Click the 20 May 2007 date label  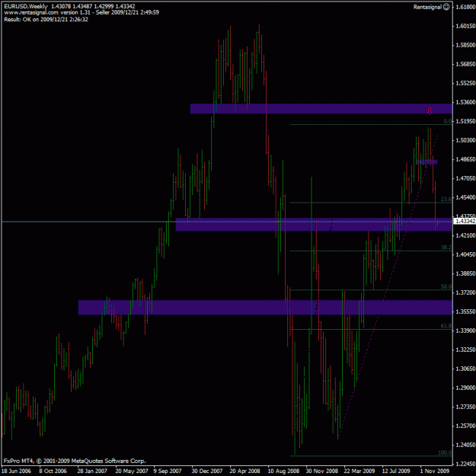(131, 471)
